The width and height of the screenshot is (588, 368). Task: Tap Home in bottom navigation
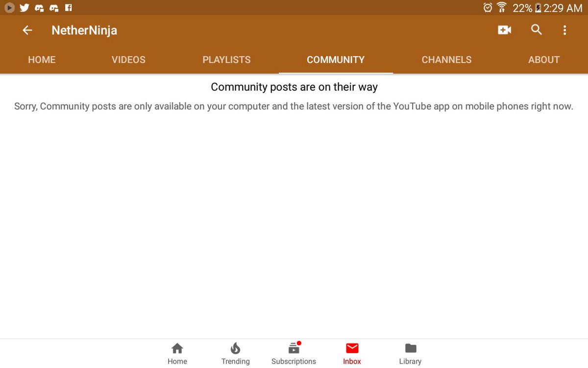tap(177, 354)
